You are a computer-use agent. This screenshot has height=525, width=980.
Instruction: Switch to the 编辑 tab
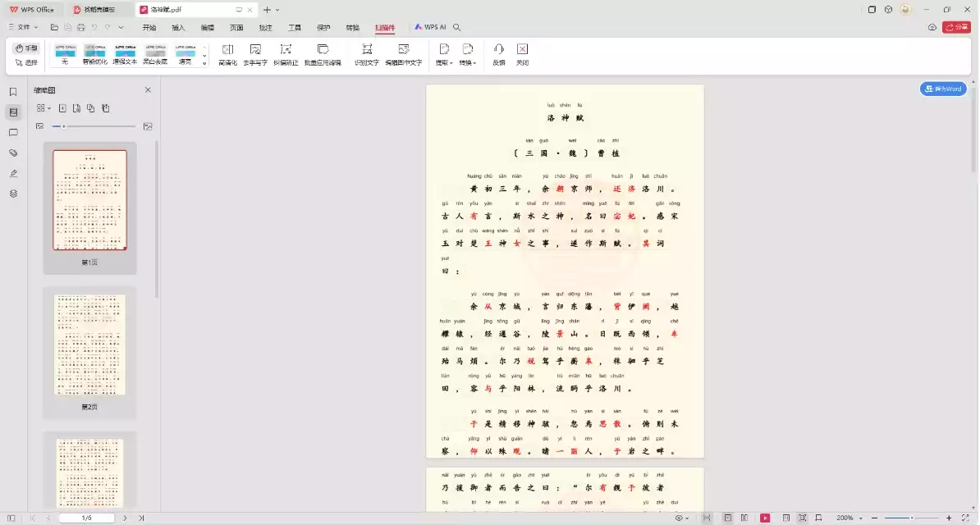pos(208,28)
